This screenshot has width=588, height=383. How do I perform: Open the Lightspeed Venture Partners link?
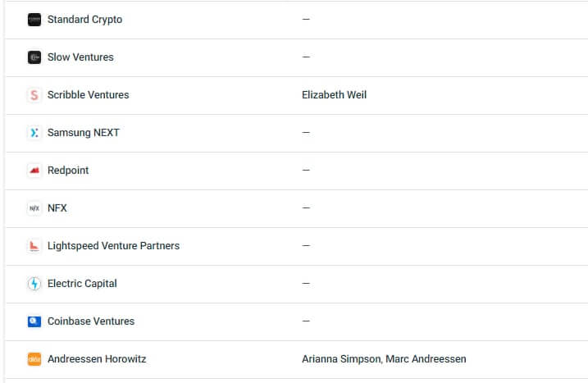click(113, 246)
